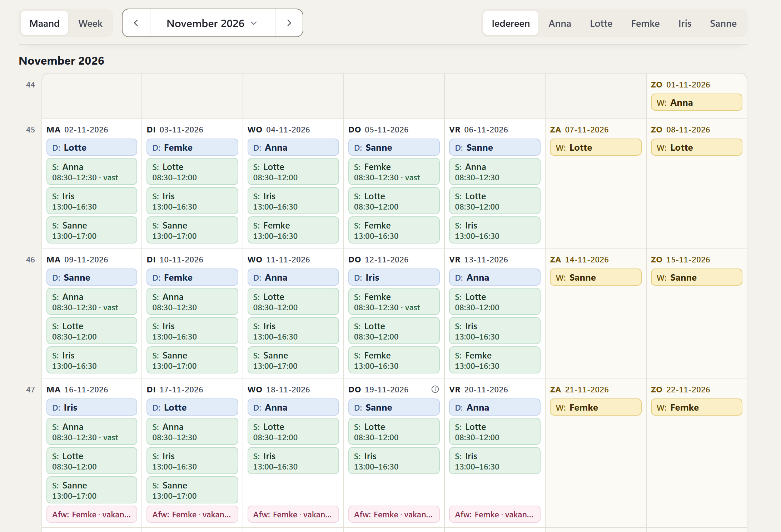This screenshot has height=532, width=781.
Task: Open W: Lotte shift on 08-11-2026
Action: (696, 147)
